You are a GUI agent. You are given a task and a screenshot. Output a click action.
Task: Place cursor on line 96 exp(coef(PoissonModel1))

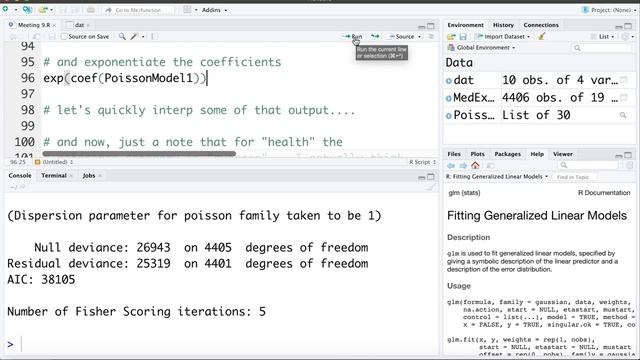(x=124, y=78)
